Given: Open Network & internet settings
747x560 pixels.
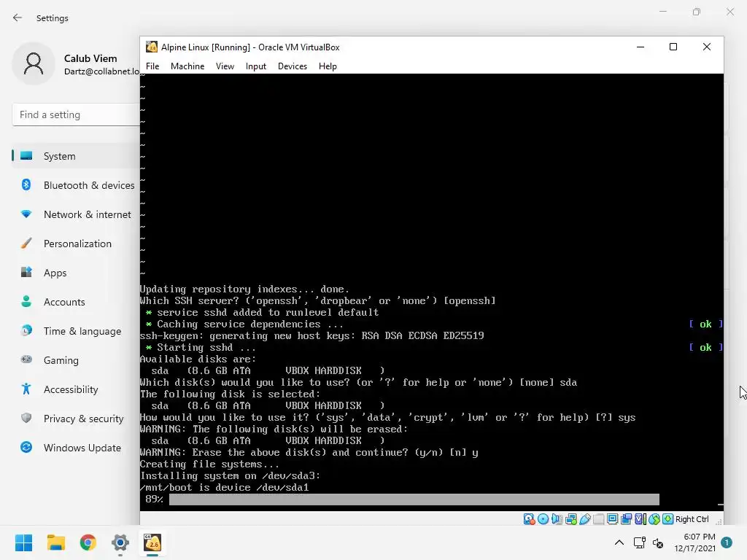Looking at the screenshot, I should tap(76, 214).
